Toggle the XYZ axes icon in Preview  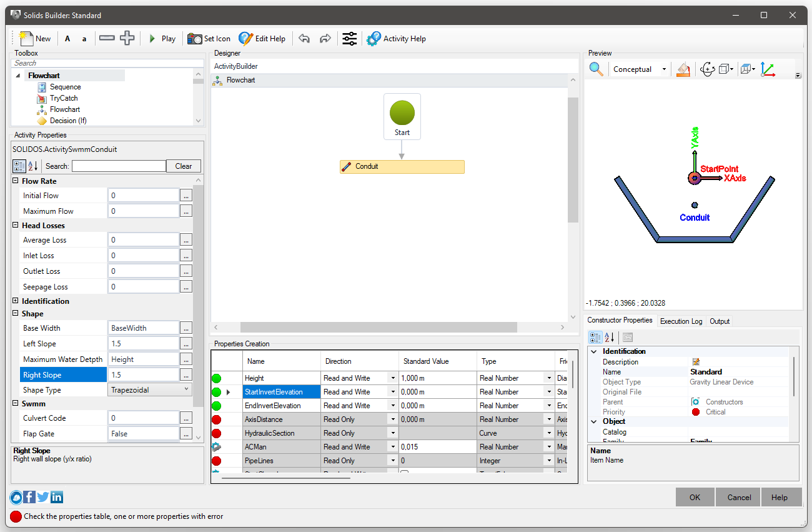[768, 69]
